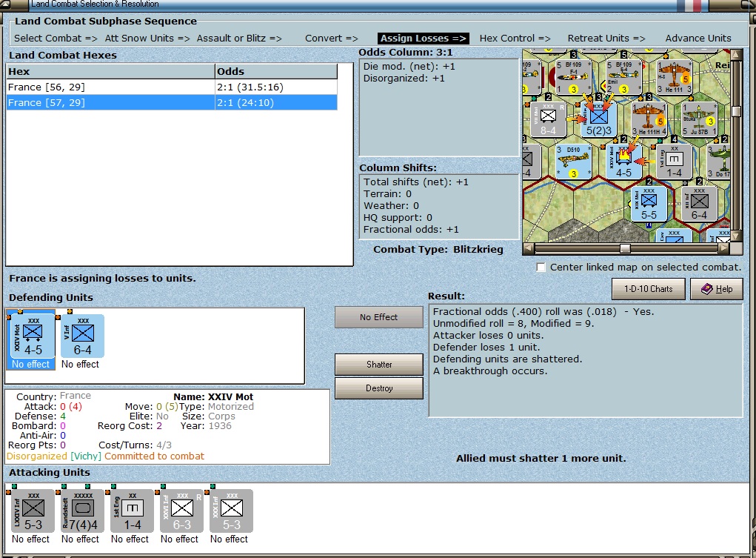The height and width of the screenshot is (558, 756).
Task: Click the Hex column header
Action: pyautogui.click(x=110, y=71)
